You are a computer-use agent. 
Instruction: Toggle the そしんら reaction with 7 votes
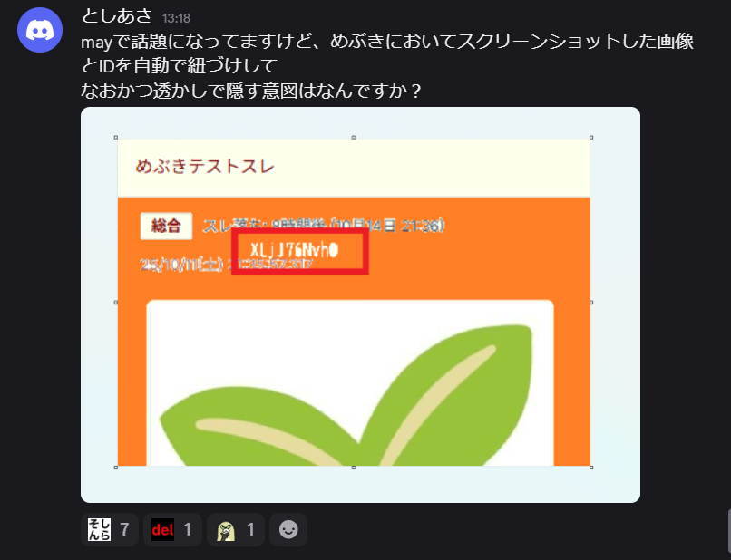tap(110, 530)
